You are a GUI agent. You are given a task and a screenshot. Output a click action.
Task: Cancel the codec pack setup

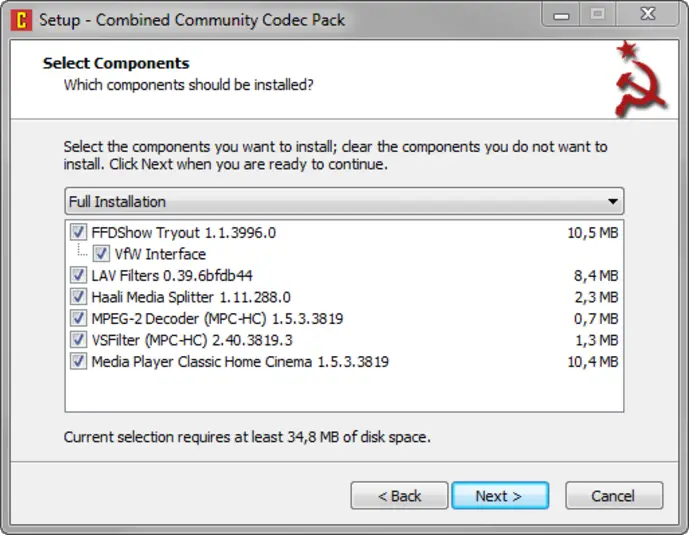pyautogui.click(x=613, y=496)
